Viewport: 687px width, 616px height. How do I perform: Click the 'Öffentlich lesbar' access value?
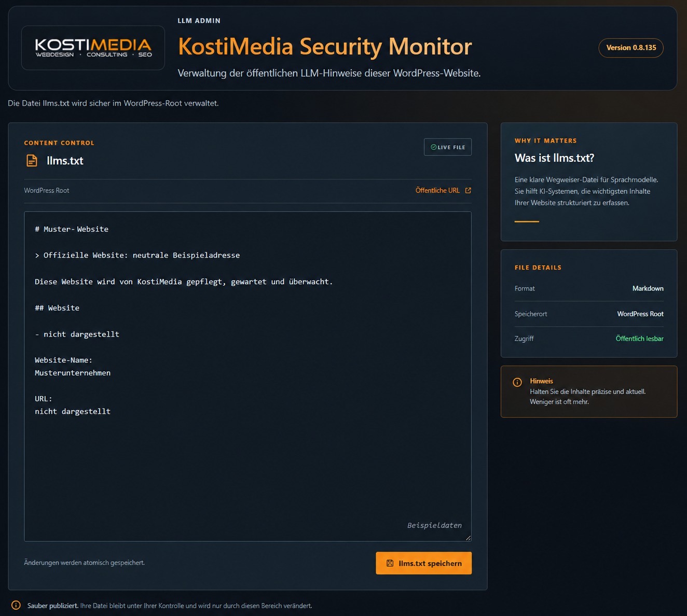click(639, 339)
